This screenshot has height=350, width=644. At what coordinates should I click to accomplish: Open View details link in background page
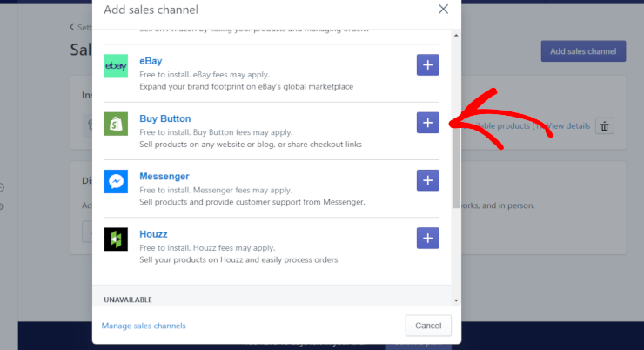point(568,126)
